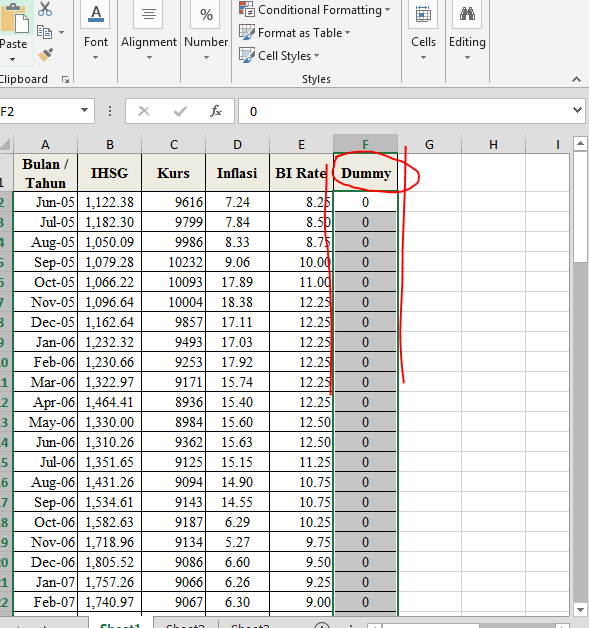The width and height of the screenshot is (589, 628).
Task: Select cell Feb-07
Action: (x=45, y=602)
